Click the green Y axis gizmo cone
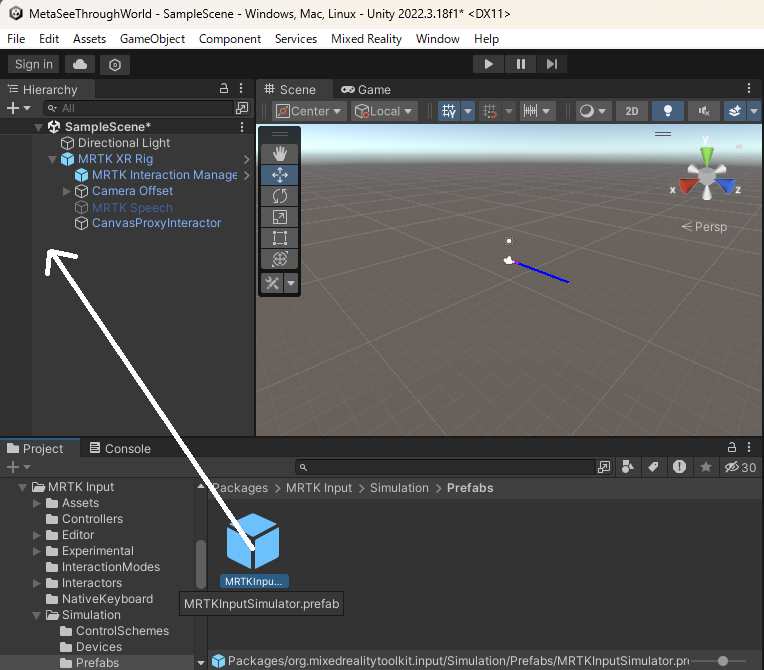764x670 pixels. [707, 155]
